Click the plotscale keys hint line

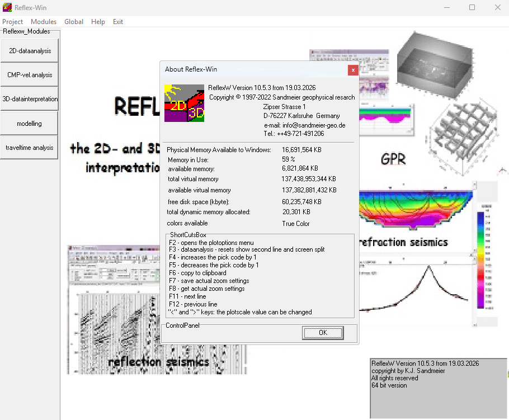coord(240,312)
